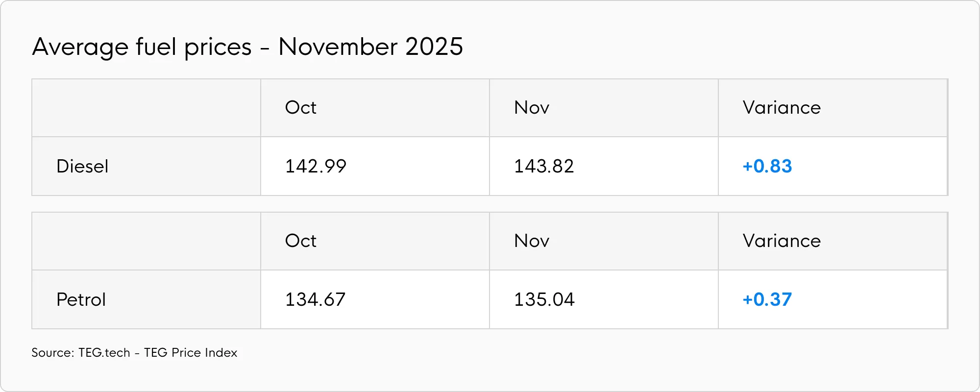
Task: Click the 'Average fuel prices' title text
Action: click(142, 48)
